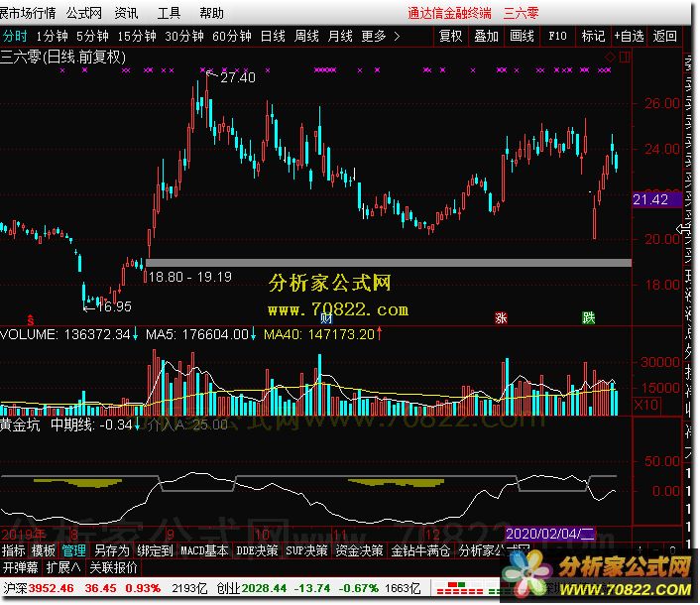
Task: Toggle the 画线 drawing tools
Action: [522, 36]
